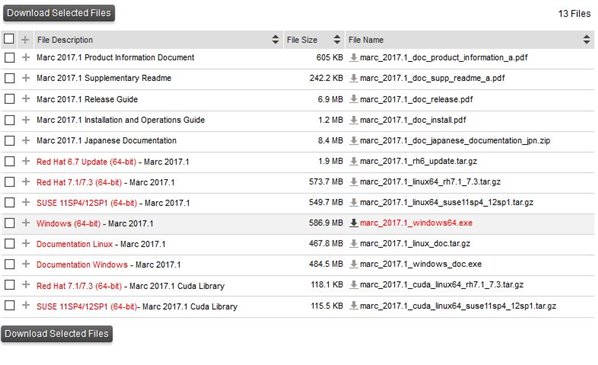Click download icon for marc_2017.1_windows_doc.exe
Image resolution: width=598 pixels, height=365 pixels.
(354, 264)
